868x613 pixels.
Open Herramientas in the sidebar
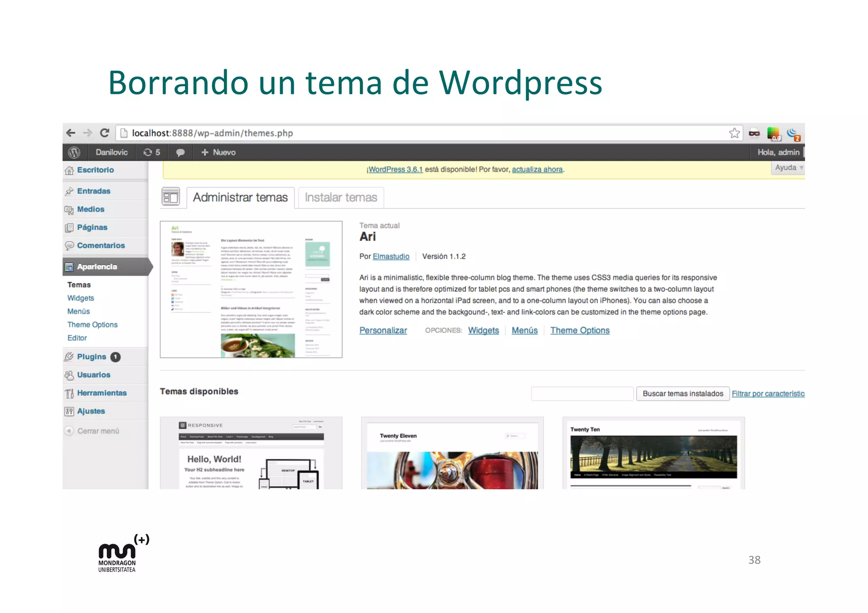pos(102,393)
